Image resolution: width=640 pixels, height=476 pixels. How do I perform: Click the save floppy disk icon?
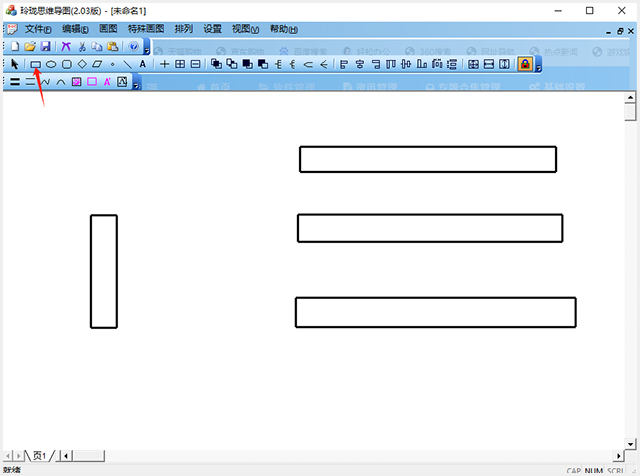[x=45, y=46]
